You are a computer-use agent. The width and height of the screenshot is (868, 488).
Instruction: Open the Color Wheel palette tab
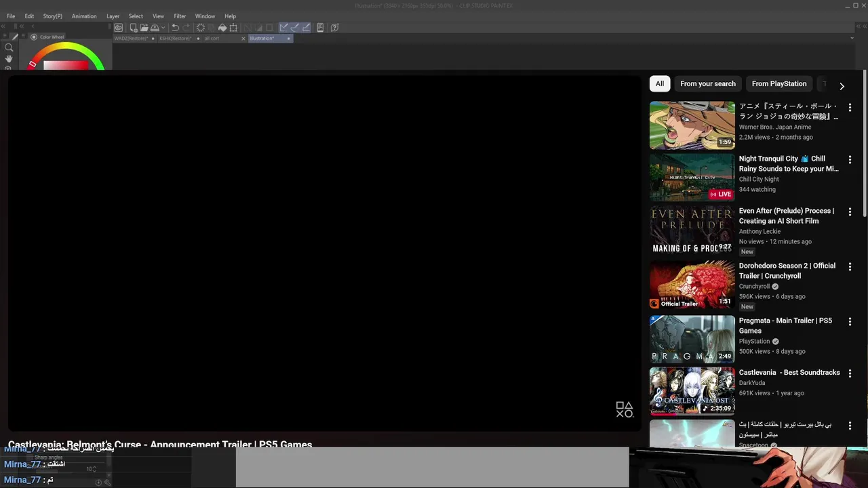tap(47, 37)
